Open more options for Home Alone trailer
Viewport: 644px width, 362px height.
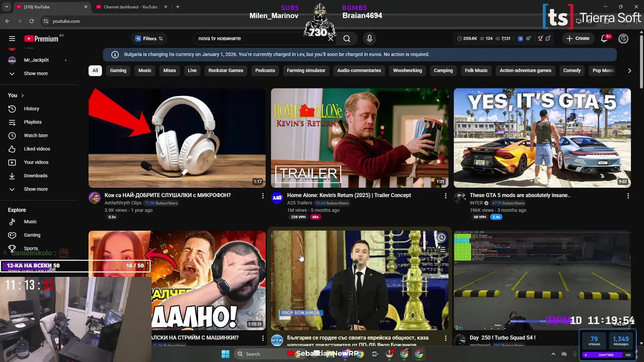[445, 196]
